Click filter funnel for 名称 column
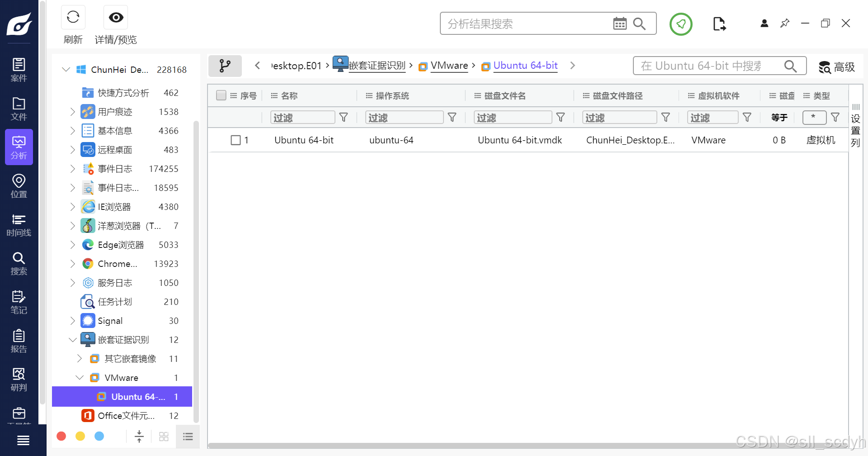The image size is (868, 456). pos(344,118)
